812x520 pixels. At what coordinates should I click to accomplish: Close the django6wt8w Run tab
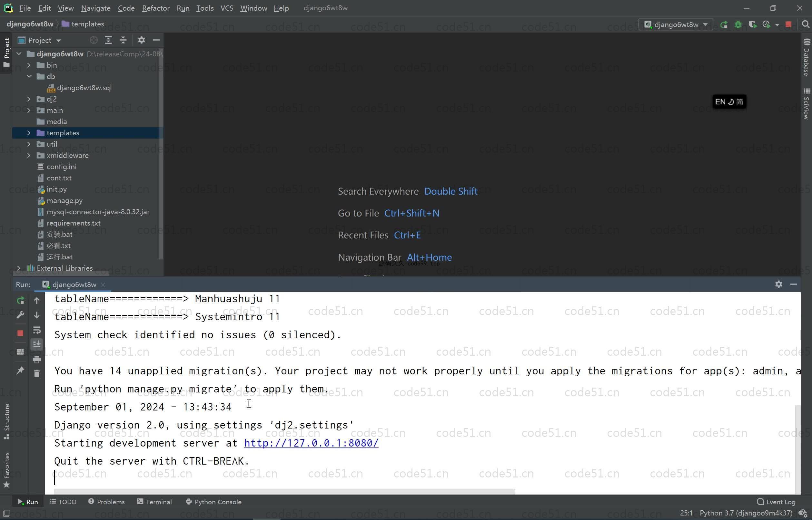pos(103,285)
